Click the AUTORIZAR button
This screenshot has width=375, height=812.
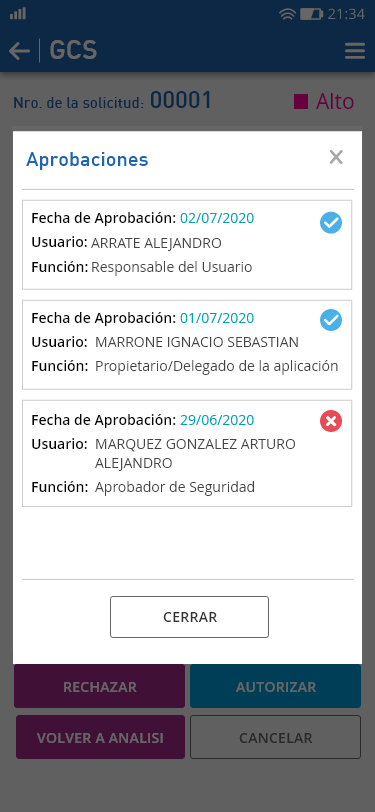276,687
